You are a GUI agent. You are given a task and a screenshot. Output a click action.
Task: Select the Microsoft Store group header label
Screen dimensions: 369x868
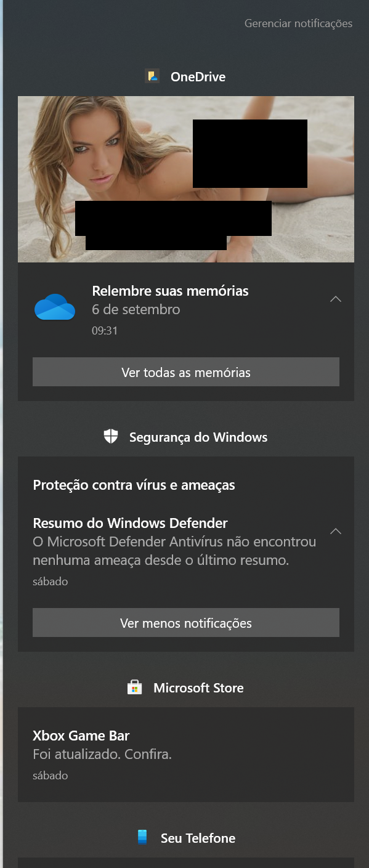click(198, 688)
